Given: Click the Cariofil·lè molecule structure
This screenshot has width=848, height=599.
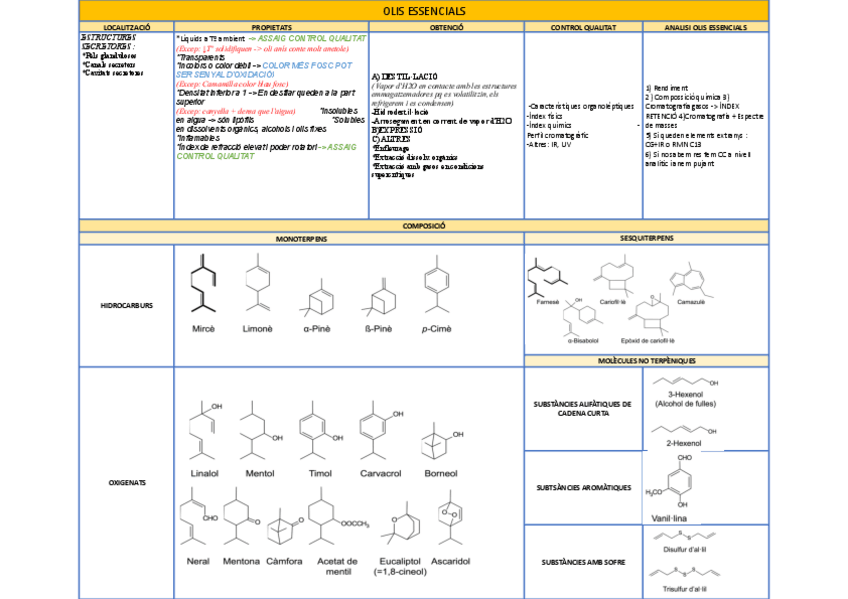Looking at the screenshot, I should tap(613, 277).
